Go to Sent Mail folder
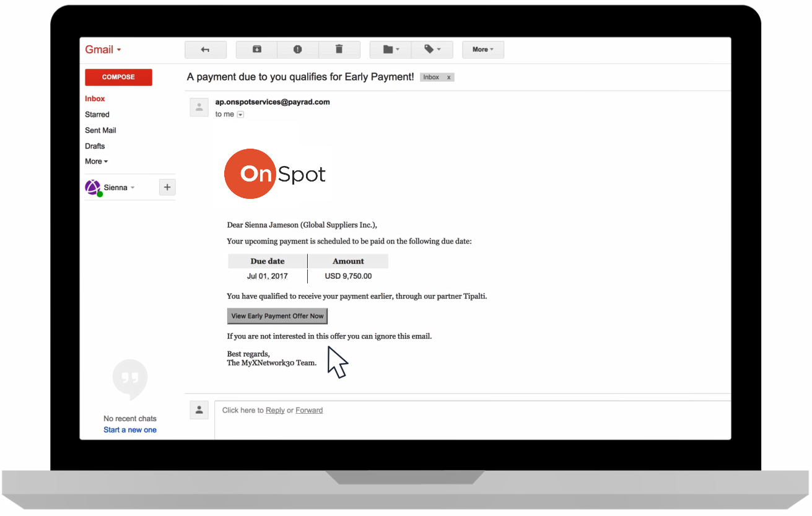Image resolution: width=812 pixels, height=516 pixels. pos(100,130)
